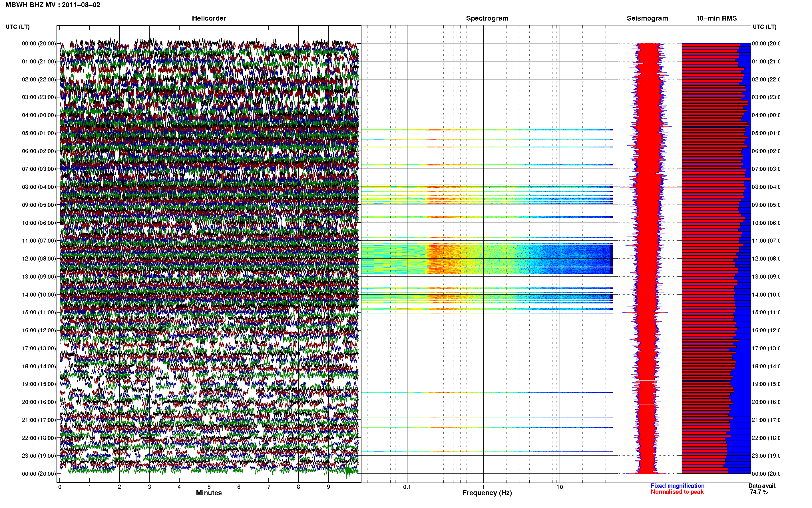Click left axis label 18:00 (14:00)
The height and width of the screenshot is (508, 812).
point(39,366)
